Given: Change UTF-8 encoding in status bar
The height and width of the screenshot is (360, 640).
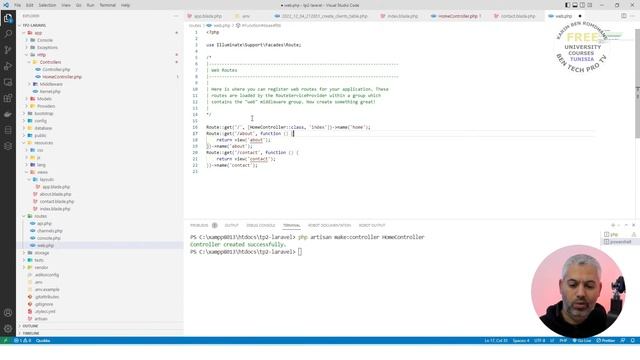Looking at the screenshot, I should coord(540,340).
